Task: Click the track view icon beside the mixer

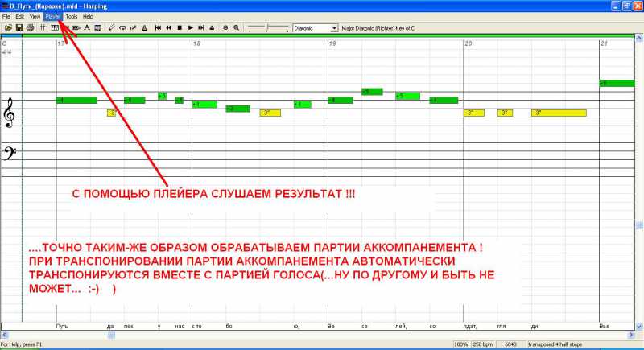Action: point(55,28)
